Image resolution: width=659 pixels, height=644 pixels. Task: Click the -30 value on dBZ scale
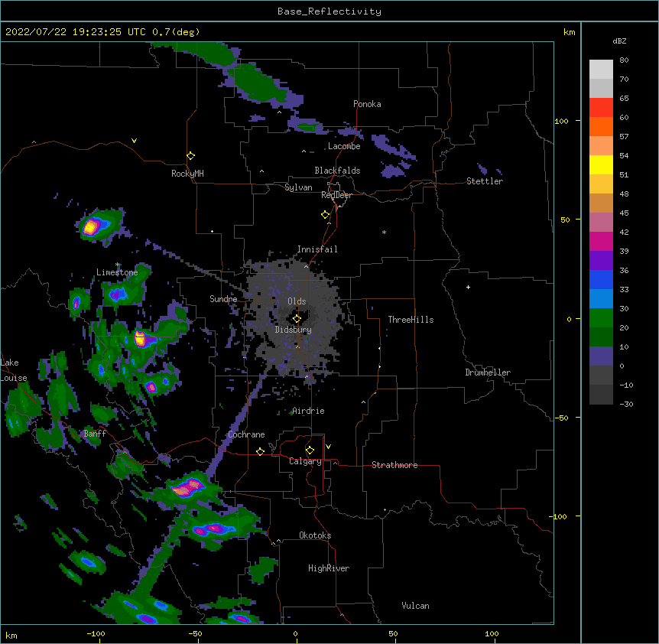626,404
